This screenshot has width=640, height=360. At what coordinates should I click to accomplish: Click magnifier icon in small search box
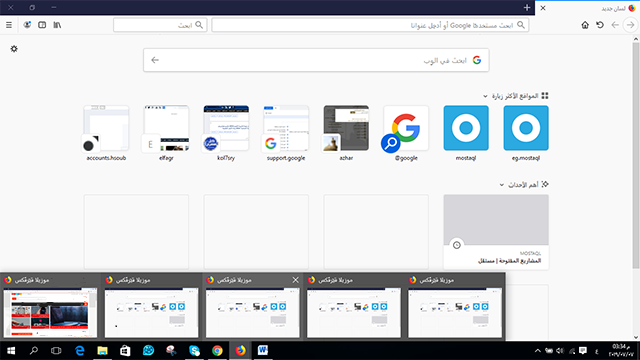coord(199,25)
